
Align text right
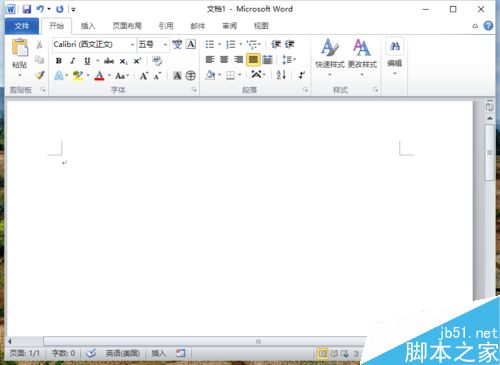[x=238, y=60]
